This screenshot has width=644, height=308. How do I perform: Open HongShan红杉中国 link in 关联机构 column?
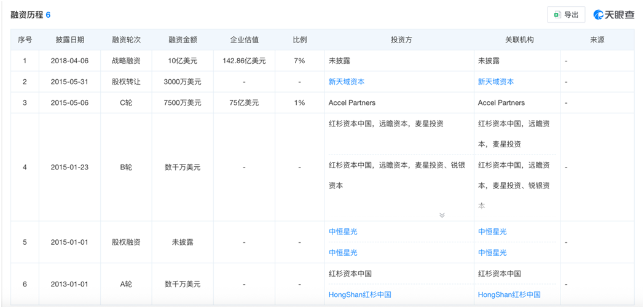(509, 295)
